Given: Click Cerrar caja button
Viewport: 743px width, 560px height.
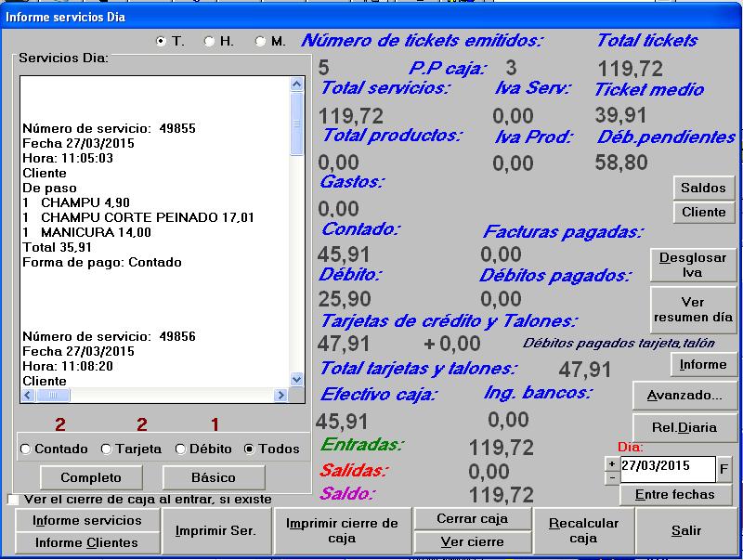Looking at the screenshot, I should point(473,519).
